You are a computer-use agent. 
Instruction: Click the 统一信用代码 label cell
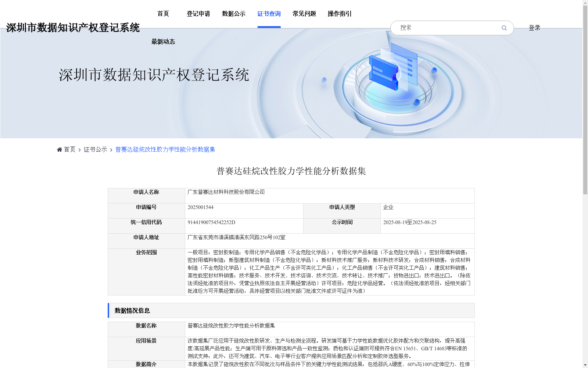[x=146, y=226]
